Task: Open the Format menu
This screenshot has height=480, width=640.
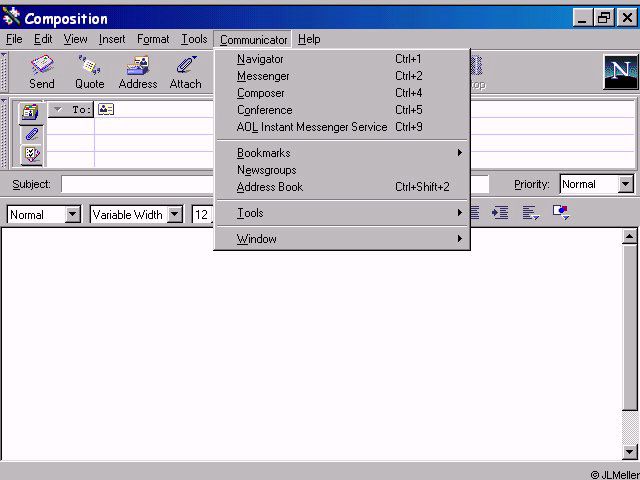Action: (x=153, y=39)
